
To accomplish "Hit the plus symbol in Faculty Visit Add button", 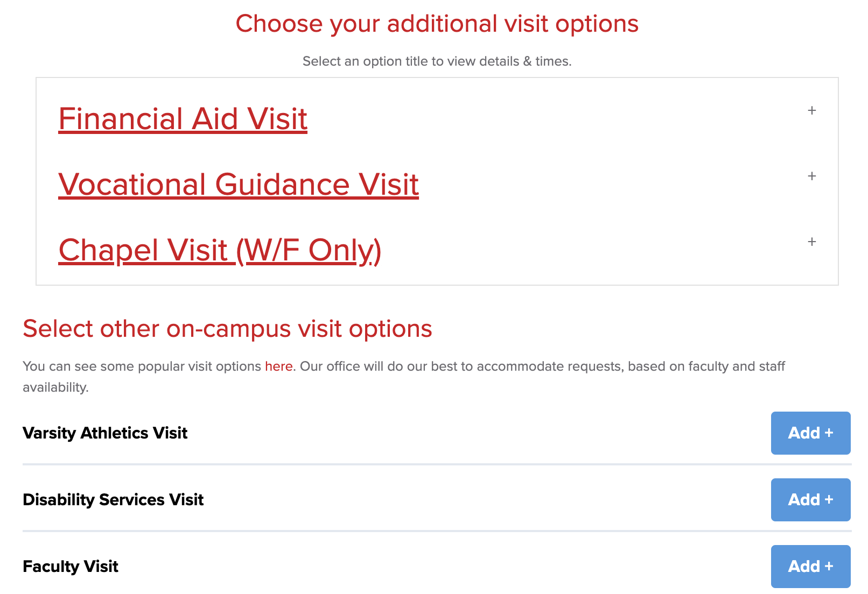I will pos(829,567).
